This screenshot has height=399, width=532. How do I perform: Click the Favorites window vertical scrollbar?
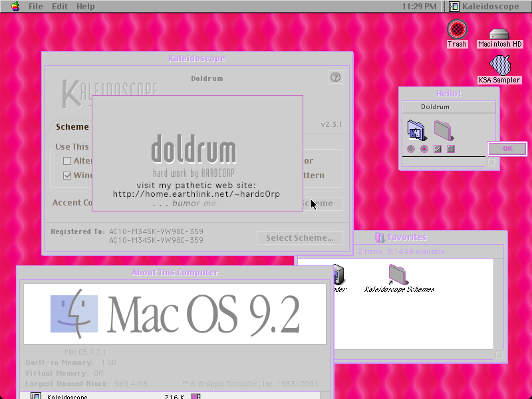[x=498, y=304]
